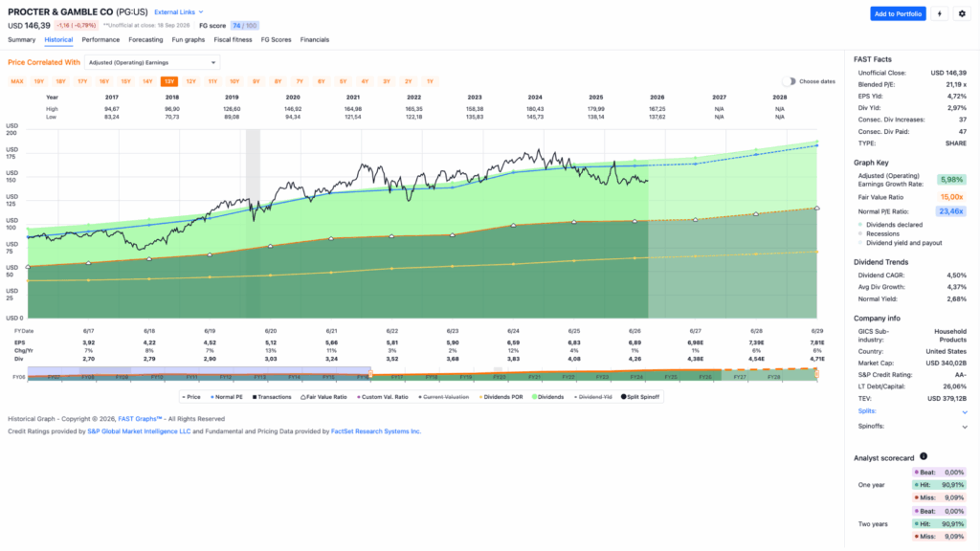The width and height of the screenshot is (980, 551).
Task: Click the One year Hit 90,91% value
Action: tap(939, 485)
